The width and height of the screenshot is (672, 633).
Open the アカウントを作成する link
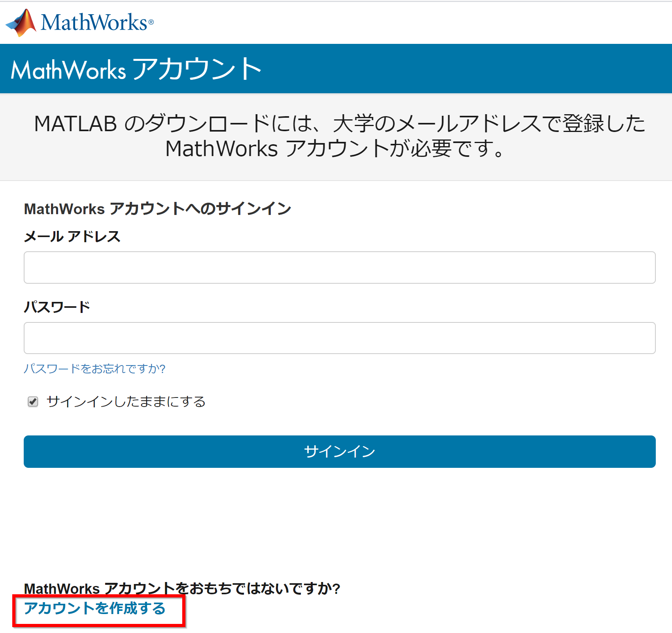click(x=95, y=609)
